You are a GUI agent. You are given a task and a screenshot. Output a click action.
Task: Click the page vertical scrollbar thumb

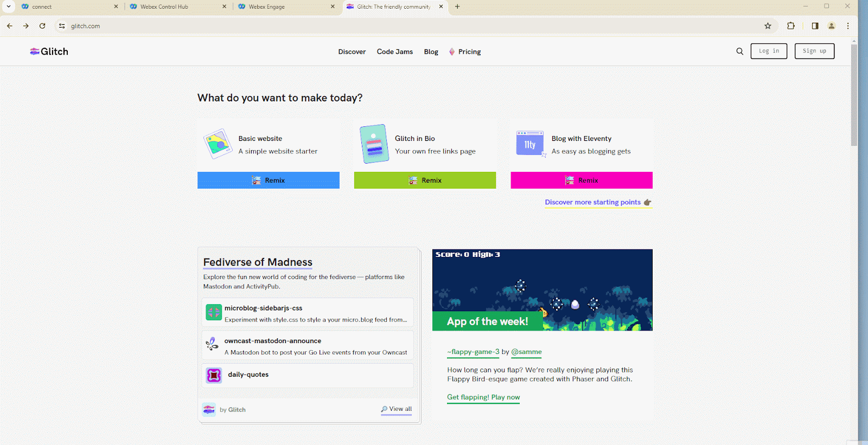(854, 95)
